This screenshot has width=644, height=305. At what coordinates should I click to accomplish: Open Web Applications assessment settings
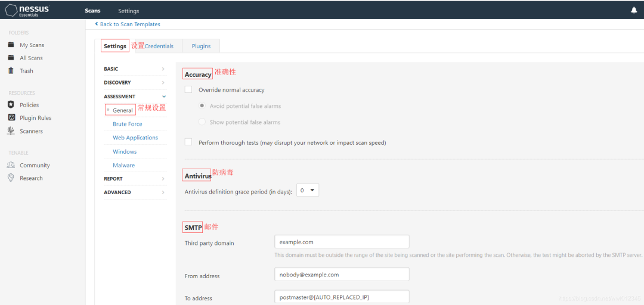135,138
